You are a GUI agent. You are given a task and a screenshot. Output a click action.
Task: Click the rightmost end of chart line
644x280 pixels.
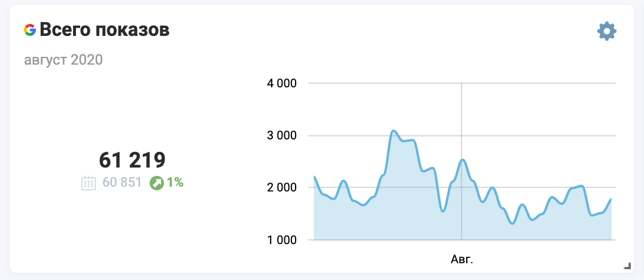coord(610,199)
